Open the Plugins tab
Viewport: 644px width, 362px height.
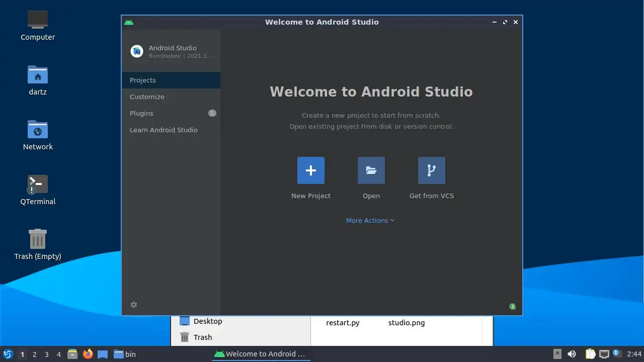coord(171,113)
